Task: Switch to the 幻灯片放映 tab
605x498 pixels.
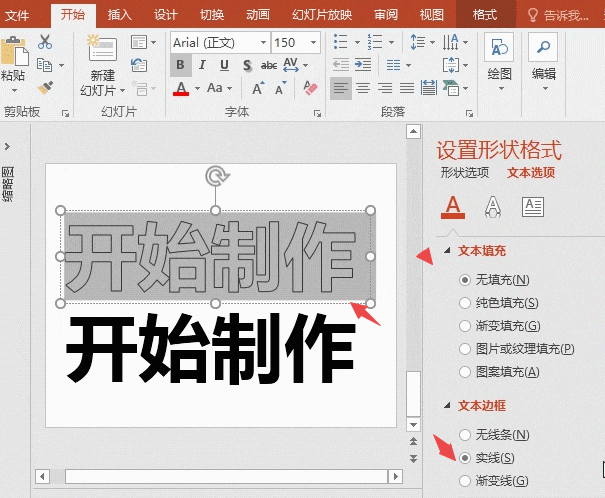Action: (322, 15)
